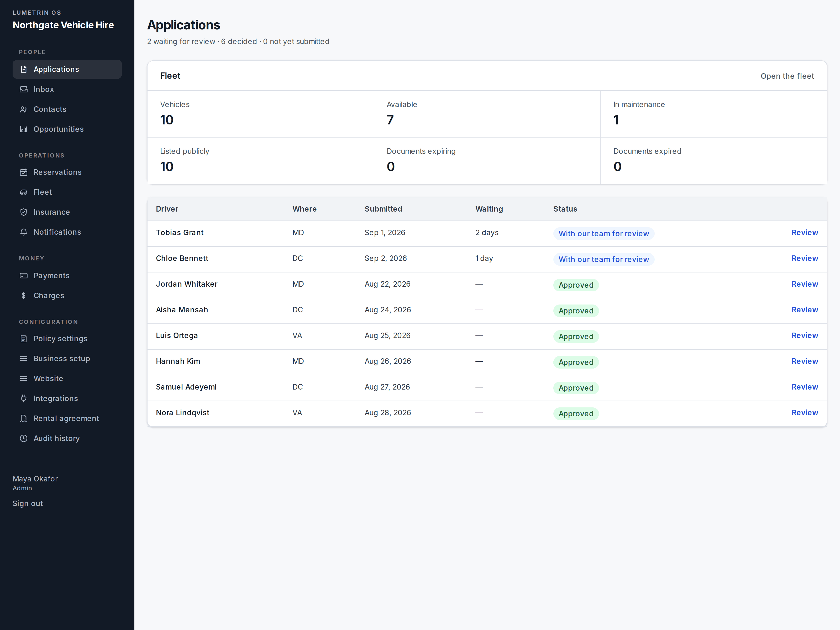Click the Status column header
Viewport: 840px width, 630px height.
point(565,209)
